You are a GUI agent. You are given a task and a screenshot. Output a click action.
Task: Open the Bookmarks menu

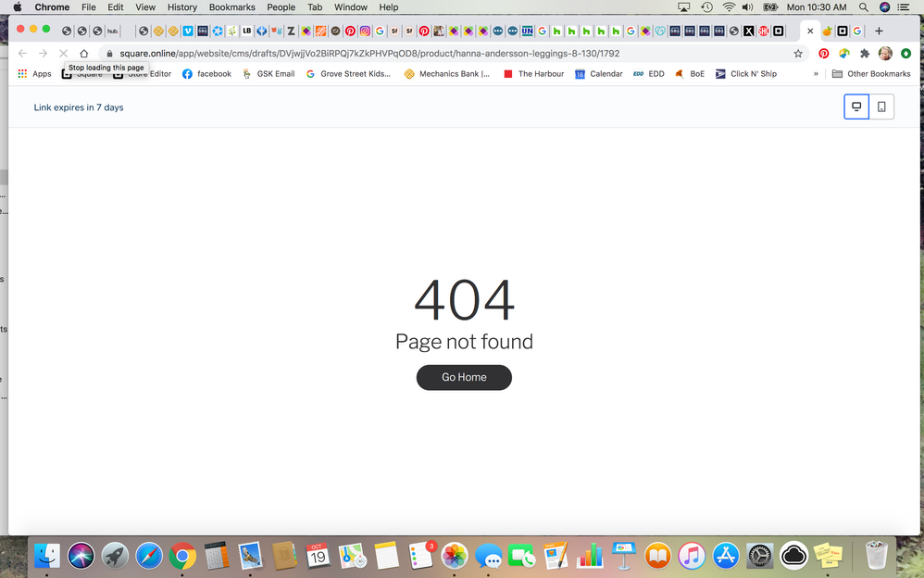point(231,7)
